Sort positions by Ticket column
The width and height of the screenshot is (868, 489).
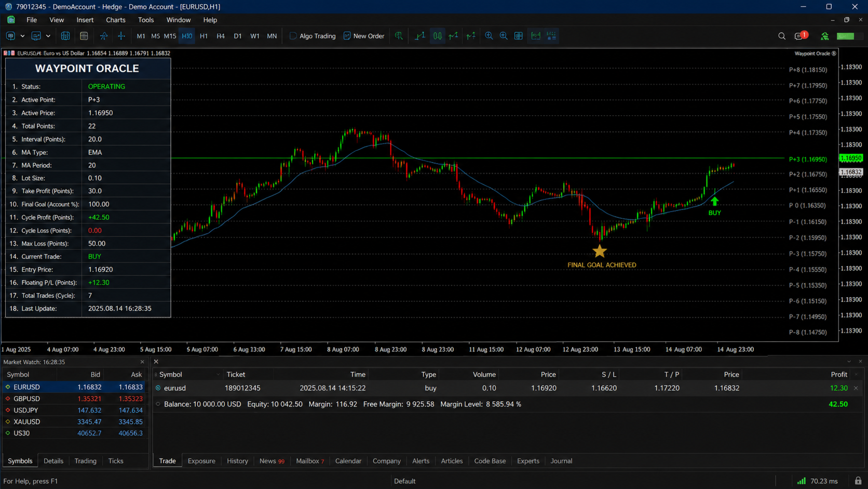[x=236, y=374]
